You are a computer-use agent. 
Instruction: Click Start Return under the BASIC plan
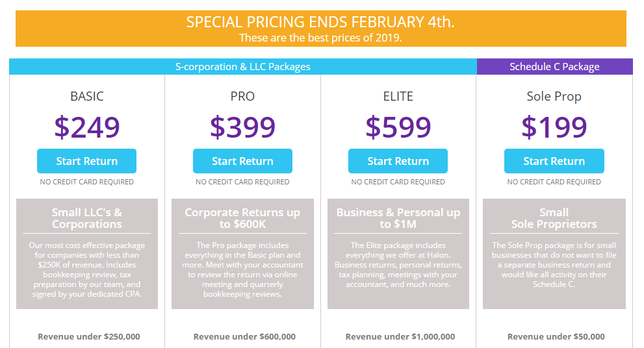86,161
